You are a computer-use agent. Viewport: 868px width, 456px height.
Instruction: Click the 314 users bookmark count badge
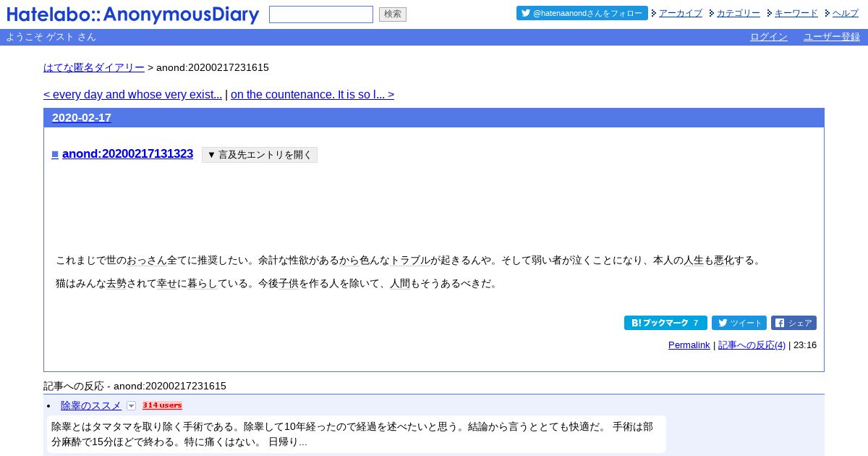click(162, 405)
